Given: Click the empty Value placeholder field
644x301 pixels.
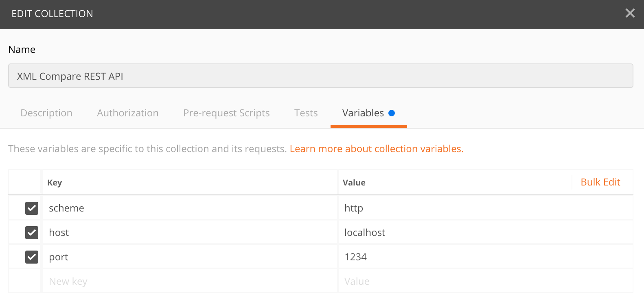Looking at the screenshot, I should click(x=484, y=281).
